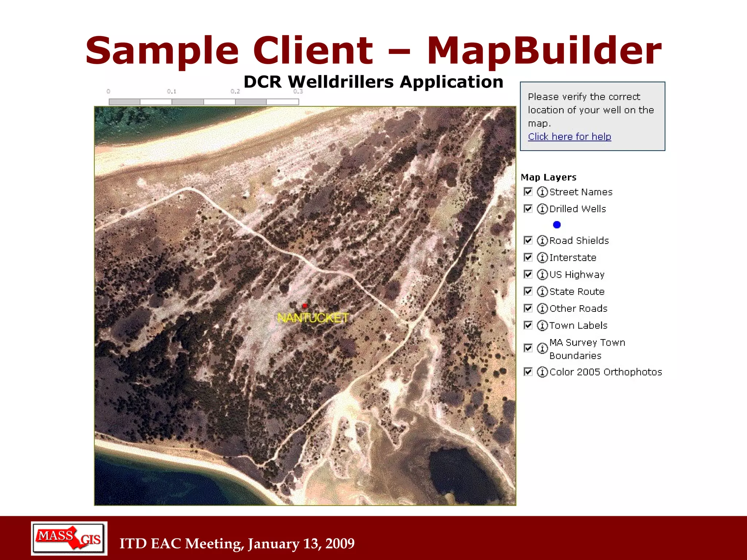
Task: Toggle the Interstate layer checkbox
Action: pos(528,258)
